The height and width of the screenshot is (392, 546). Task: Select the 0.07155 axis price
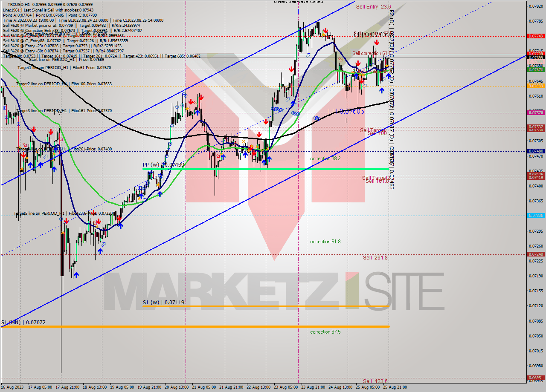pyautogui.click(x=536, y=291)
